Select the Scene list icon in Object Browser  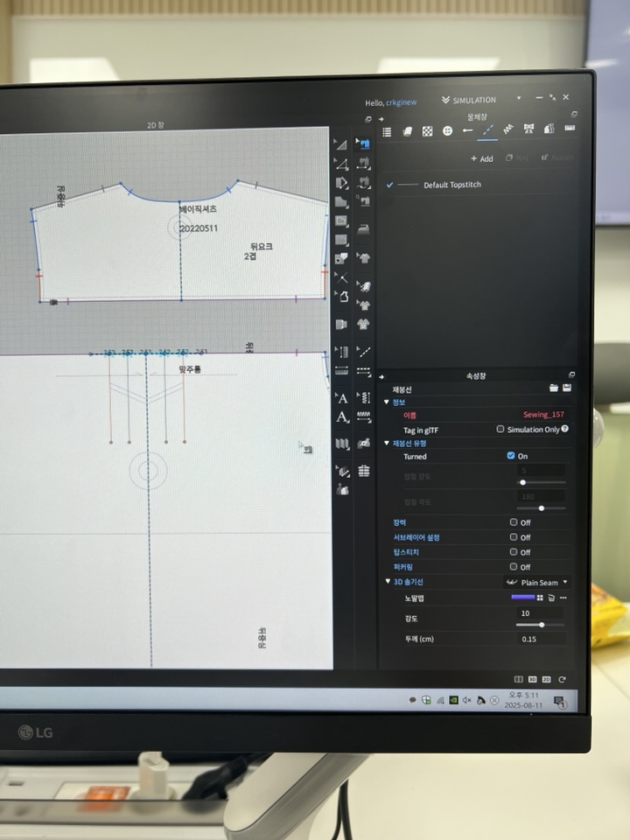(387, 131)
